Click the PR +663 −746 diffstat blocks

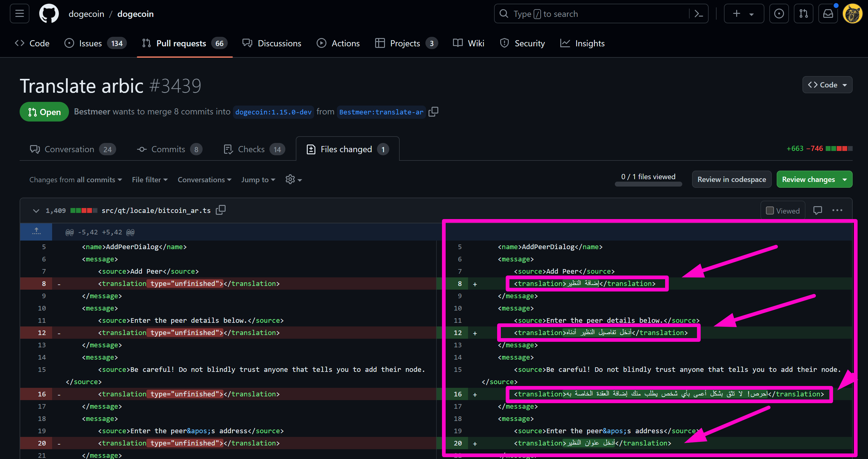(839, 149)
